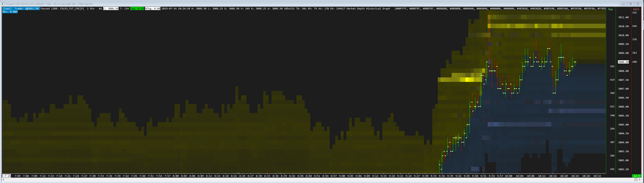Click the 3010.50 price level

[x=623, y=26]
